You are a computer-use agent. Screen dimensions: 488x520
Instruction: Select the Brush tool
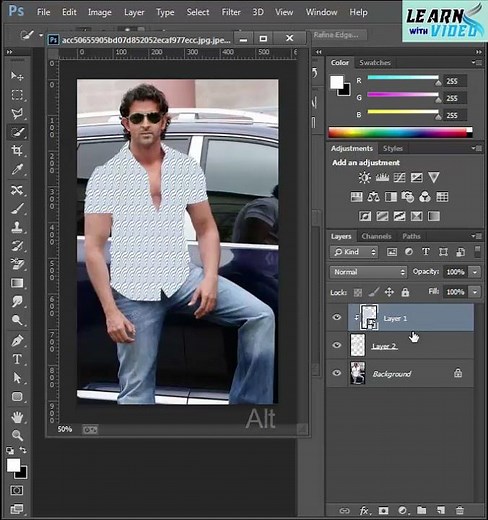point(17,209)
